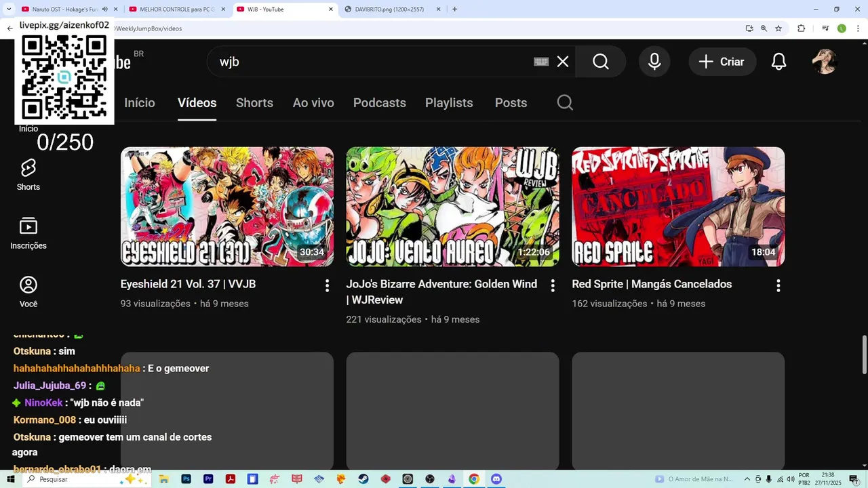Open tab search dropdown arrow
Screen dimensions: 868x488
(9, 9)
